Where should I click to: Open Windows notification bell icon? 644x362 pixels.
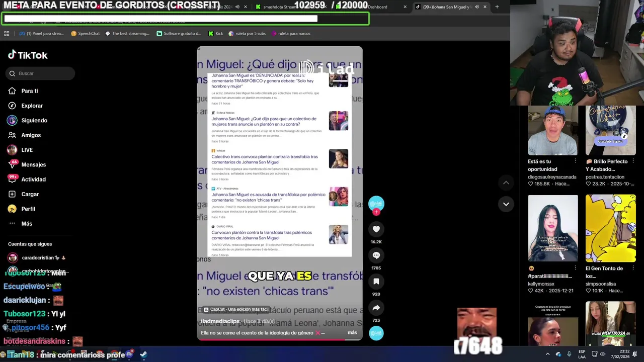(635, 354)
